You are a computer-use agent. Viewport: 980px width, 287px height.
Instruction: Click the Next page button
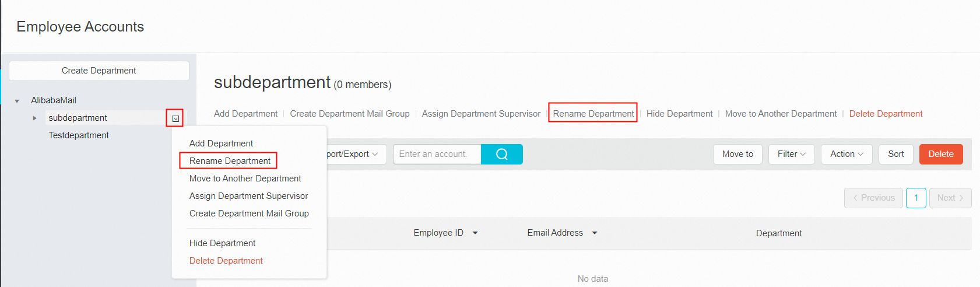950,198
